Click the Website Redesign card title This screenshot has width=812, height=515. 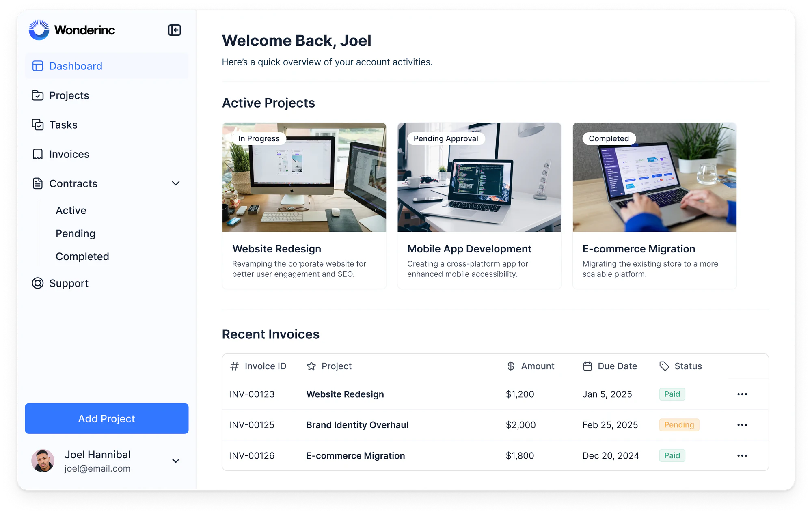coord(276,249)
